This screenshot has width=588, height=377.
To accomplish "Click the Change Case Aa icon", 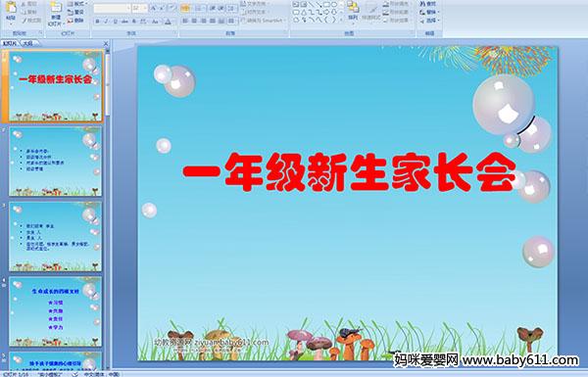I will click(155, 22).
